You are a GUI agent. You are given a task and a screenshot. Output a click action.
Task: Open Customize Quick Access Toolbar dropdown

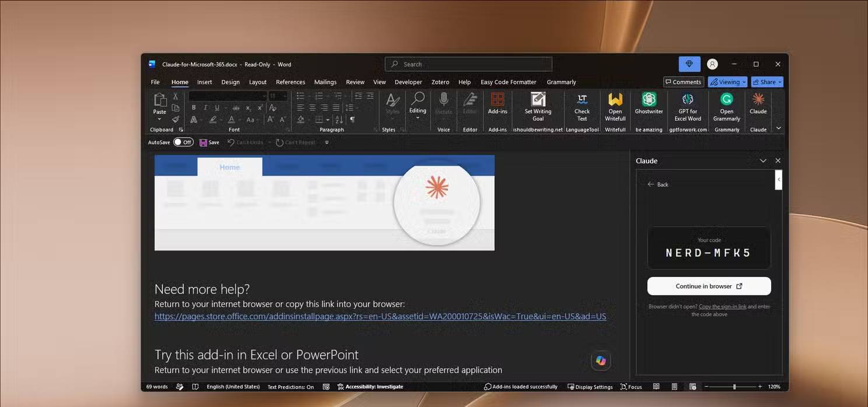327,142
